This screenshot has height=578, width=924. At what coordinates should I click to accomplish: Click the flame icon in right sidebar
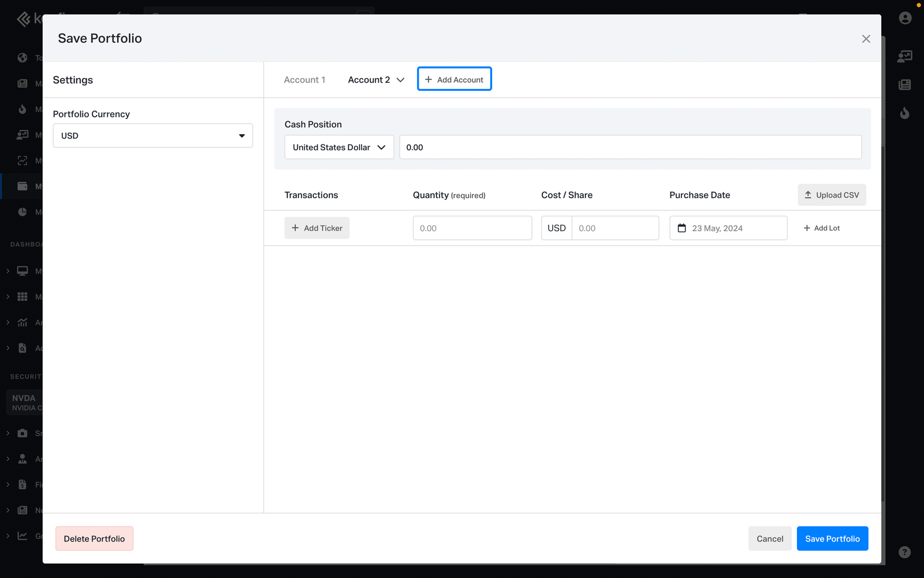[904, 113]
